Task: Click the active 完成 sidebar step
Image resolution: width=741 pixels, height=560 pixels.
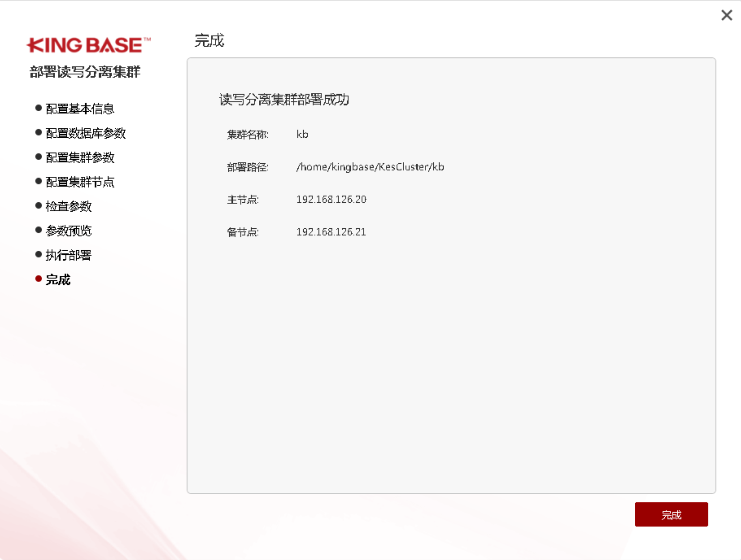Action: [58, 280]
